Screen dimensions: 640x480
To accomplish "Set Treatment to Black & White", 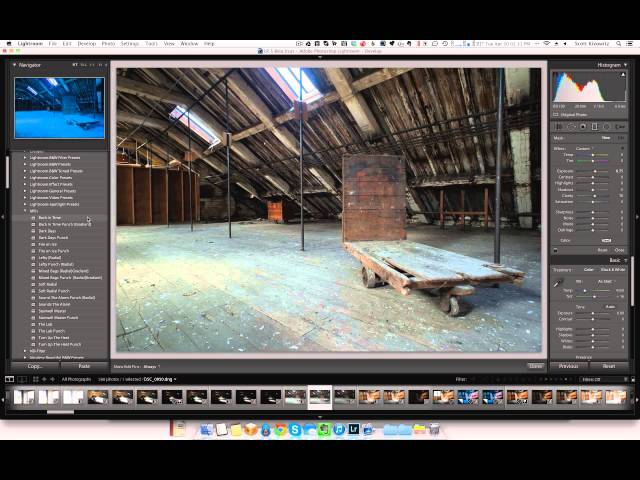I will [613, 270].
